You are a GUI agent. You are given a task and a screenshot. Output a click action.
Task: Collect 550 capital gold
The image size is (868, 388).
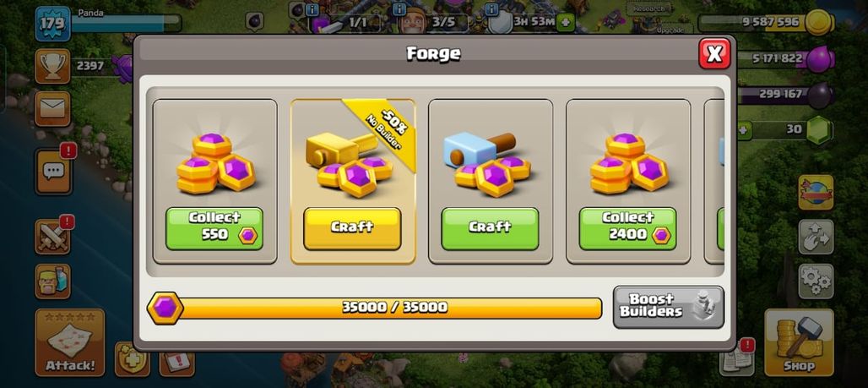(214, 228)
